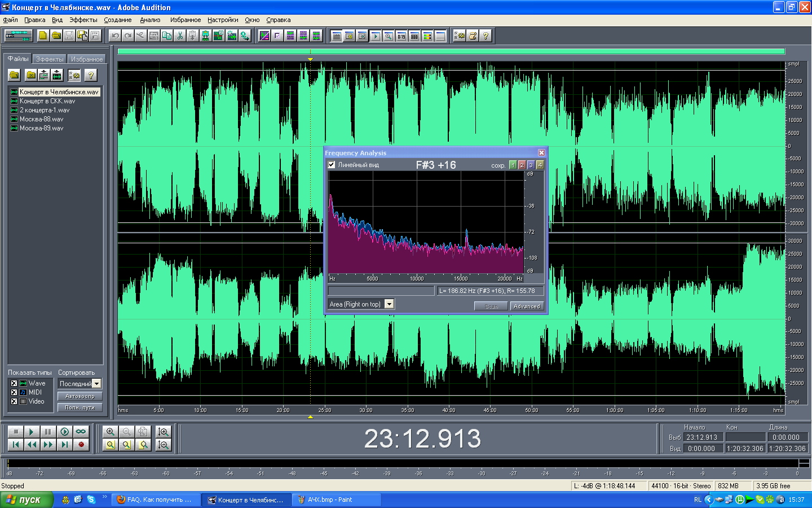Expand the Последний sort dropdown
The image size is (812, 508).
tap(97, 384)
